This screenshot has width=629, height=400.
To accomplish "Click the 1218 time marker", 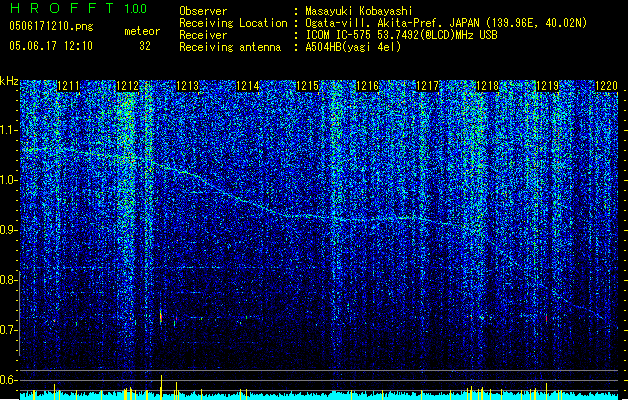I will tap(487, 86).
